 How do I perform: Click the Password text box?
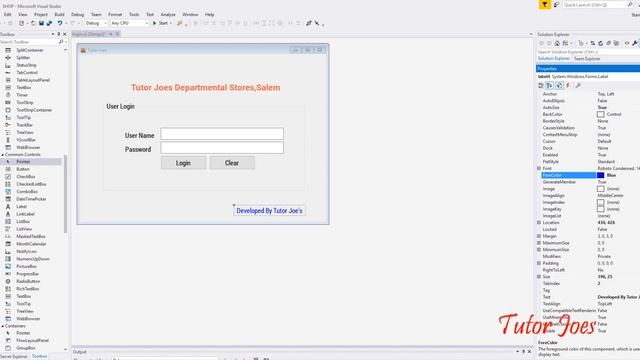(x=222, y=148)
